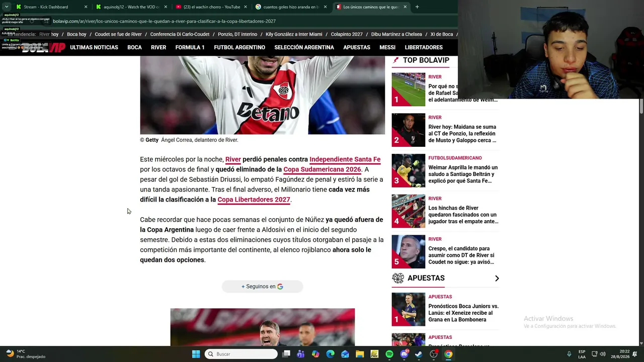Open the number 1 Top Bolavip thumbnail
The image size is (644, 362).
[x=409, y=89]
